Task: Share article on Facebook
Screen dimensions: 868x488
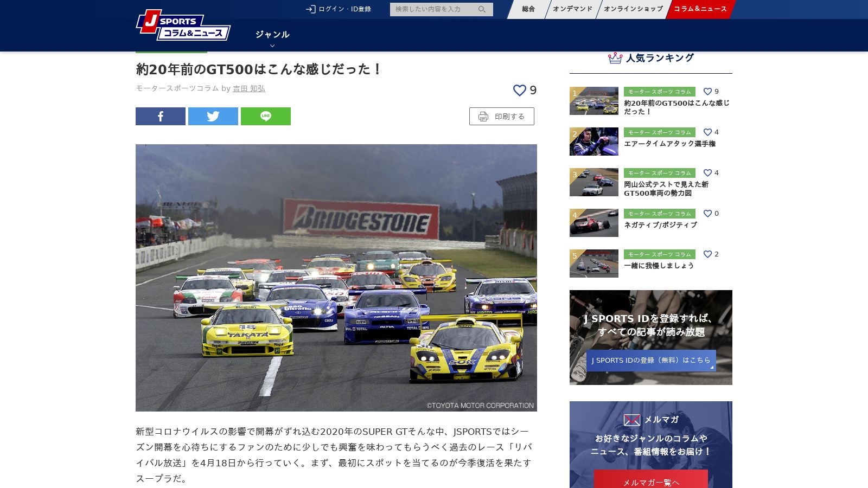Action: coord(161,116)
